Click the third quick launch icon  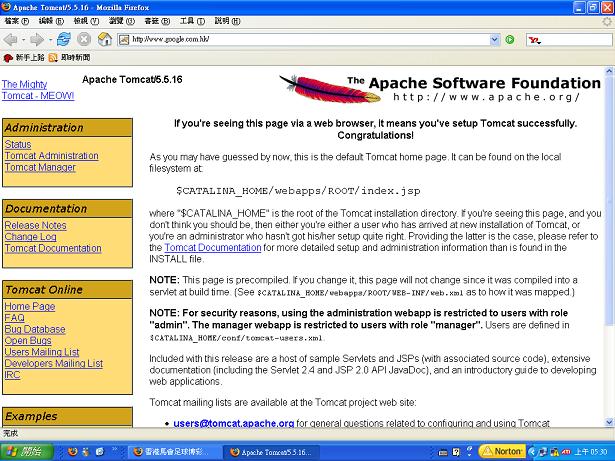tap(100, 452)
